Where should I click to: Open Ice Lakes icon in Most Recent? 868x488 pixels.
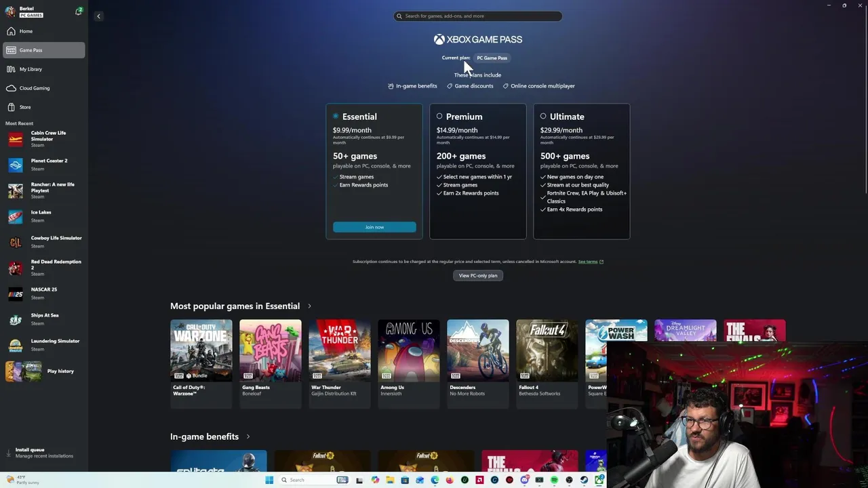[x=16, y=216]
